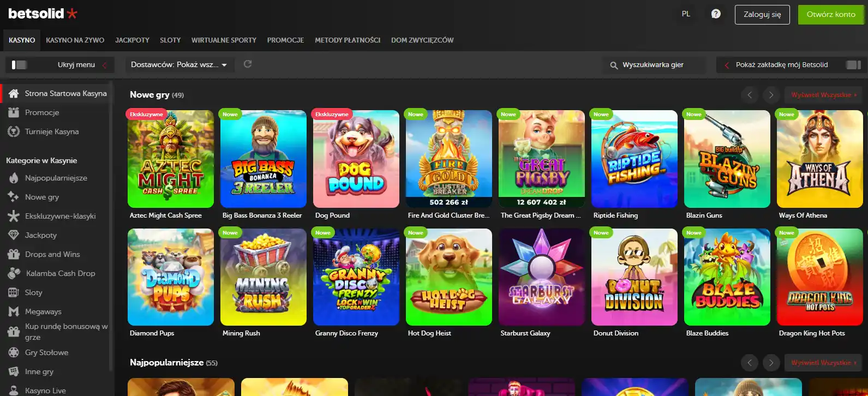The image size is (868, 396).
Task: Expand panel via arrow beside Pokaż zakładkę
Action: [727, 65]
